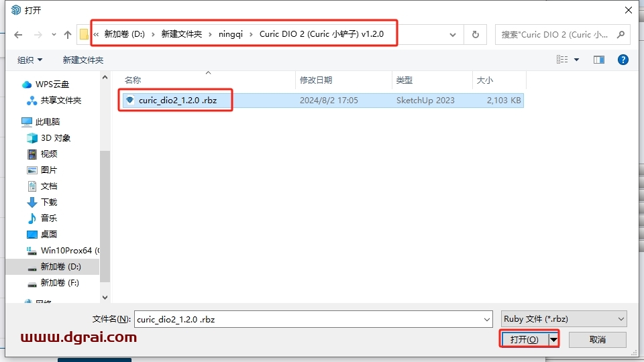Open 3D 对象 folder

pyautogui.click(x=48, y=138)
